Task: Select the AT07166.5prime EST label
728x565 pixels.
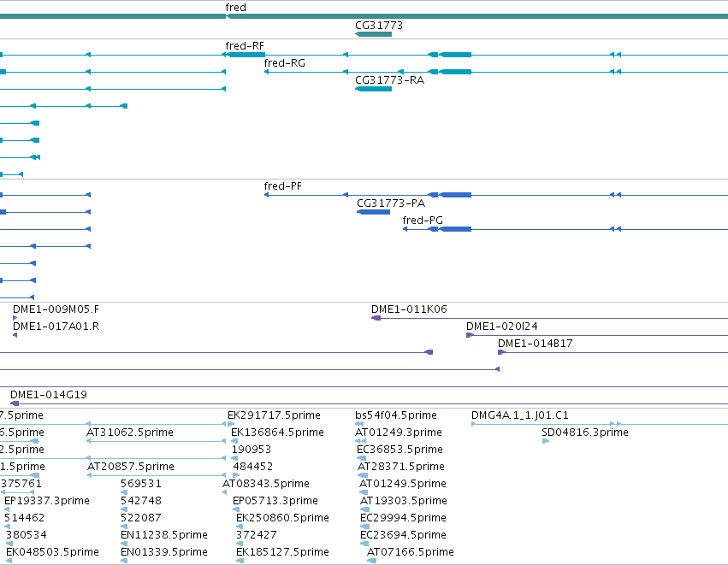Action: coord(411,552)
